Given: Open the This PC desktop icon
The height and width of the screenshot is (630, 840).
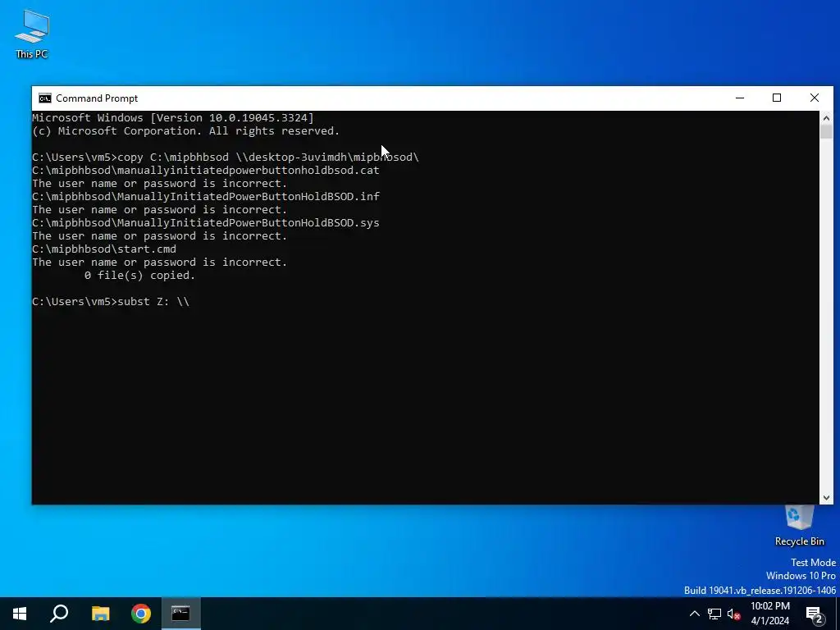Looking at the screenshot, I should pyautogui.click(x=32, y=34).
